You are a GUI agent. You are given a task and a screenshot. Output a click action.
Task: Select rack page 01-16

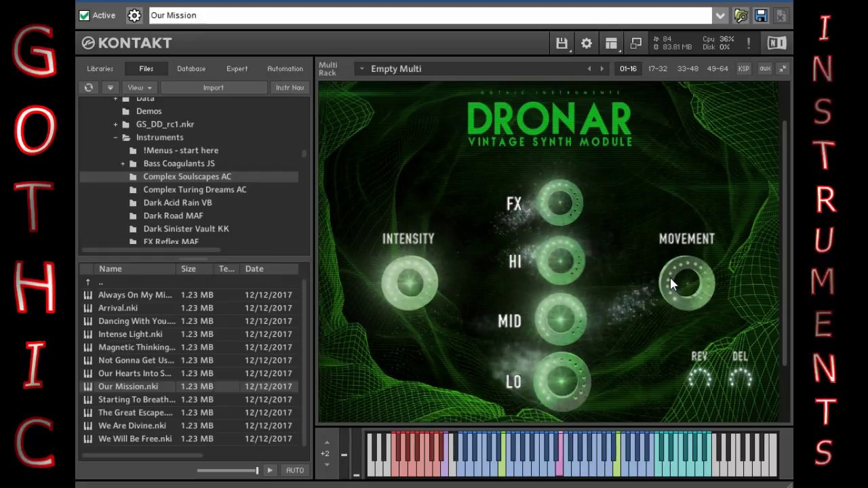628,68
